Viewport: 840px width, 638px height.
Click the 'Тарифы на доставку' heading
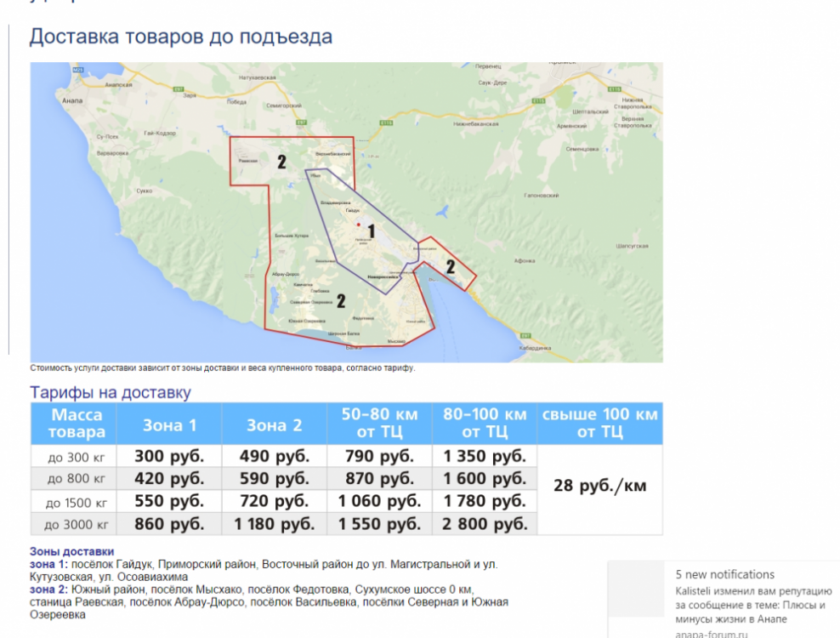[x=111, y=392]
